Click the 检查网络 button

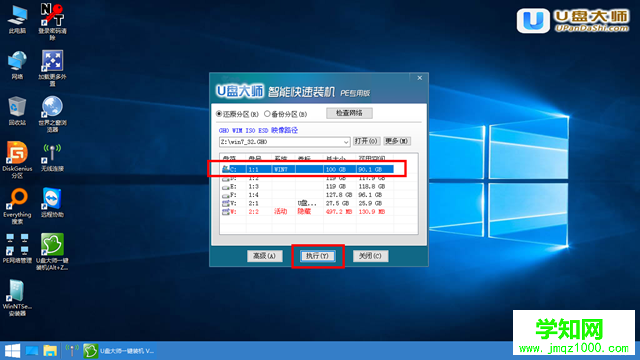point(349,113)
